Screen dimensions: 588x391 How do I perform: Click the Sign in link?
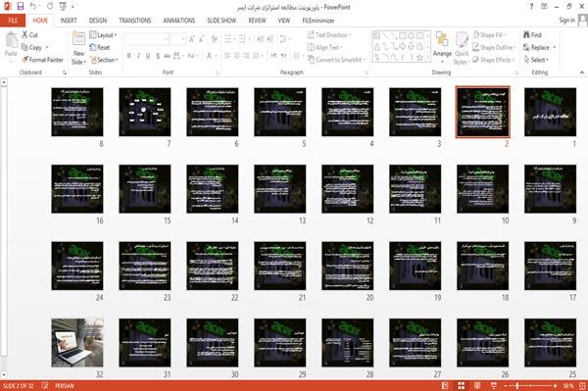[x=566, y=21]
